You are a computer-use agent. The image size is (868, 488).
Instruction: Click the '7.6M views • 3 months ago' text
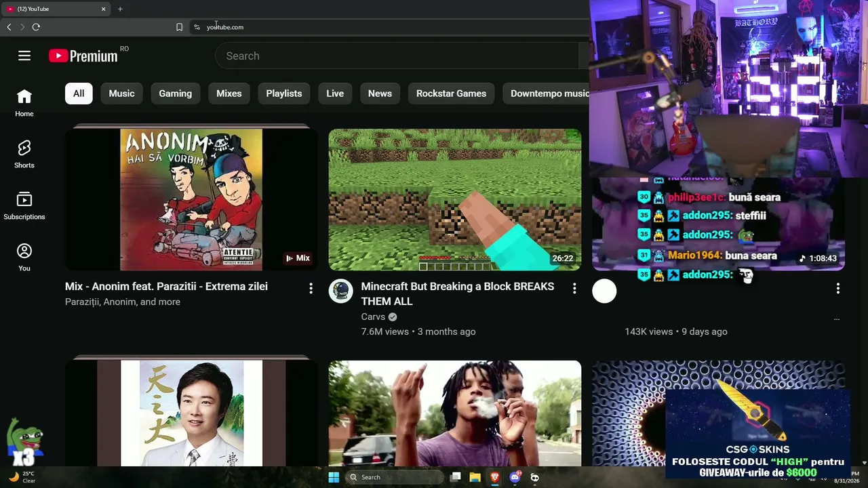click(418, 331)
